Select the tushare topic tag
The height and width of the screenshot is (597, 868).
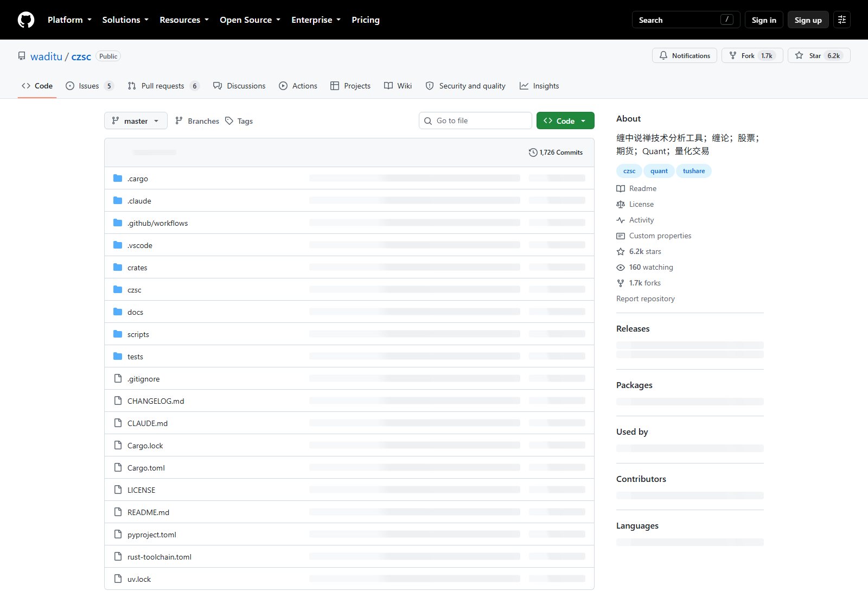(694, 171)
